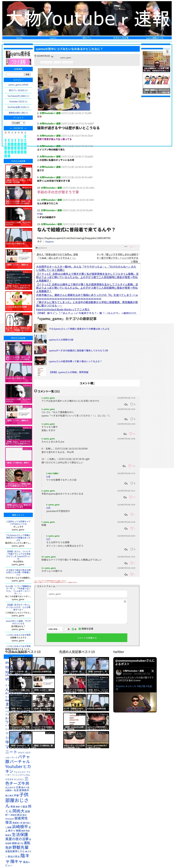Reply arrow on comment 6
Screen dimensions: 174x868
coord(126,515)
